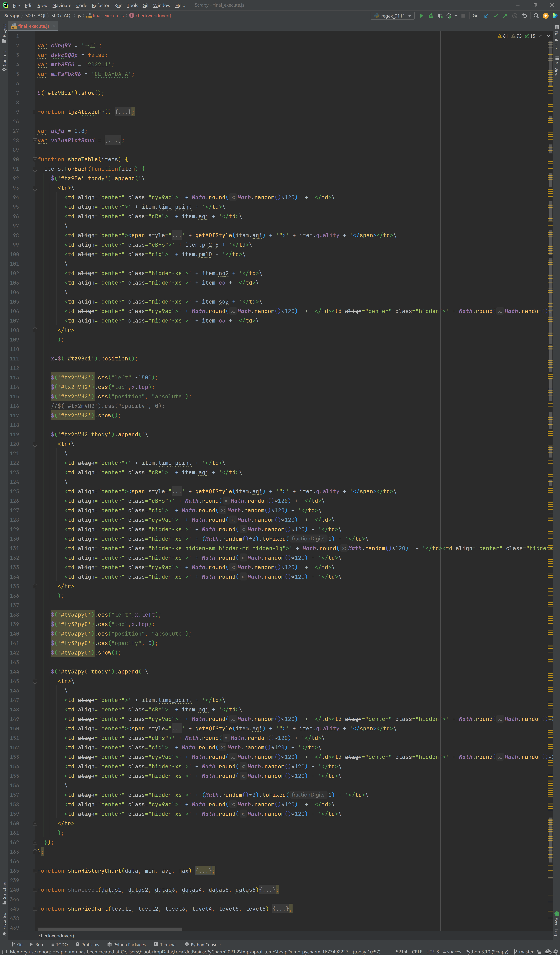
Task: Start debugging with the bug icon
Action: (431, 16)
